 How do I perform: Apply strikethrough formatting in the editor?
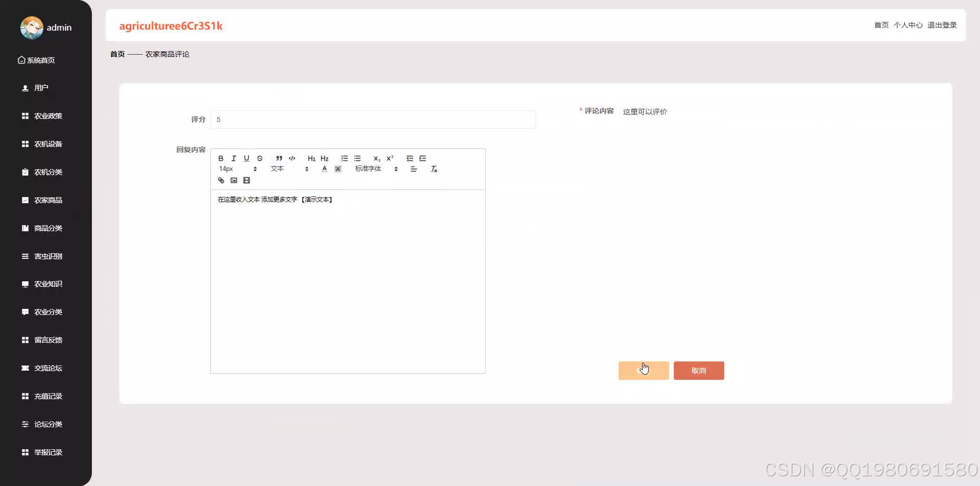260,158
